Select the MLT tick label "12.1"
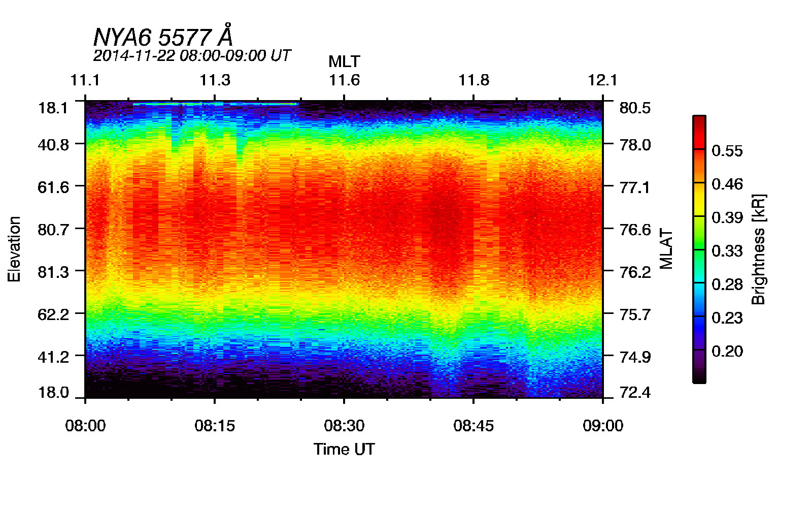Viewport: 812px width, 508px height. [603, 80]
